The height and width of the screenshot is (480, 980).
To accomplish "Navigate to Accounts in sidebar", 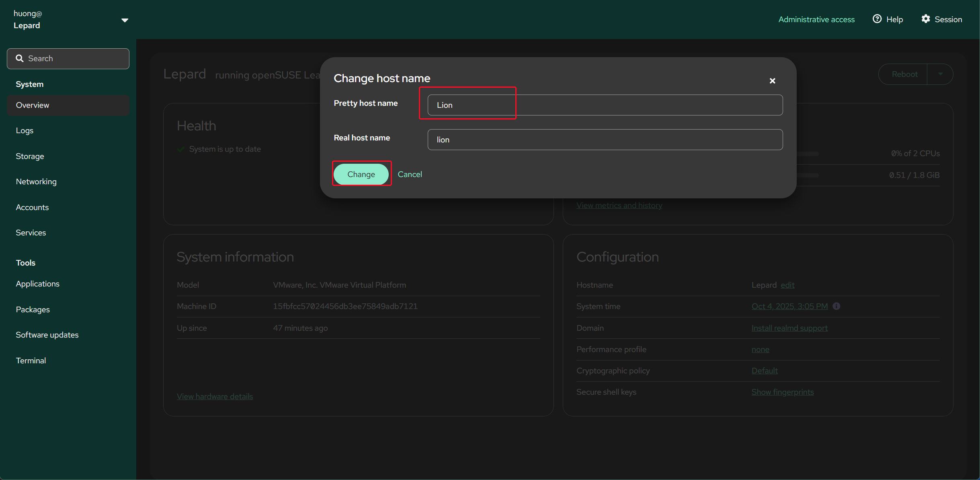I will [x=32, y=207].
